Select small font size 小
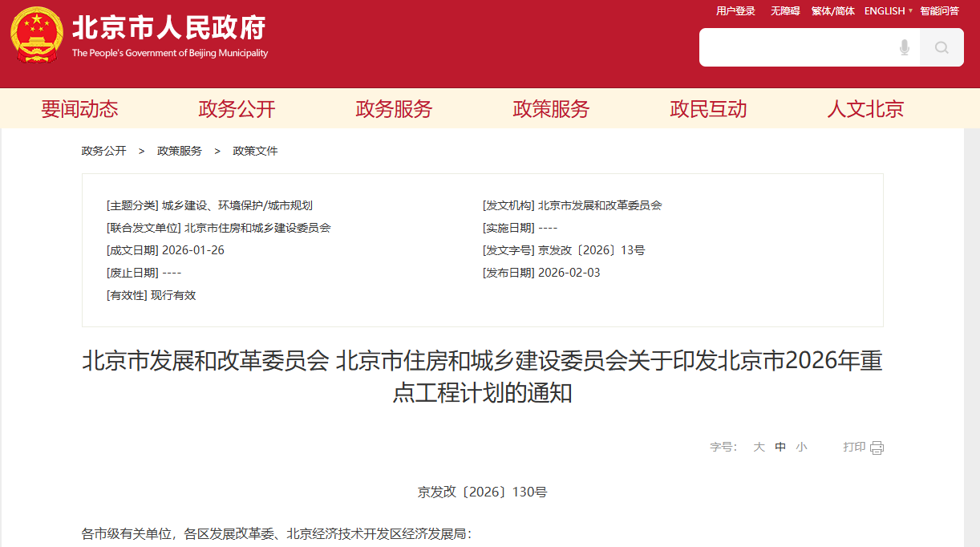The image size is (980, 547). coord(801,448)
